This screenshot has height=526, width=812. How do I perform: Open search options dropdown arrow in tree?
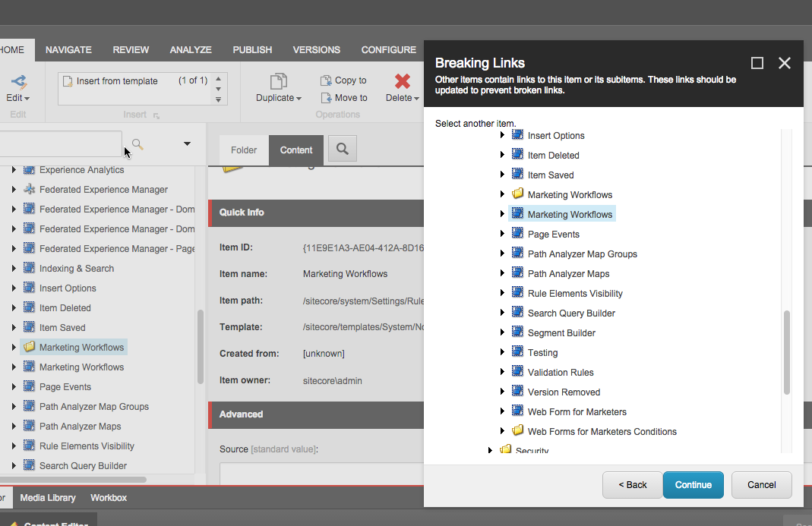tap(187, 144)
